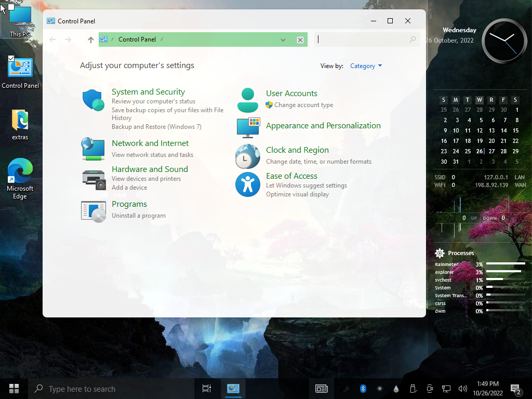Click the Control Panel breadcrumb in address bar
The image size is (532, 399).
click(137, 39)
